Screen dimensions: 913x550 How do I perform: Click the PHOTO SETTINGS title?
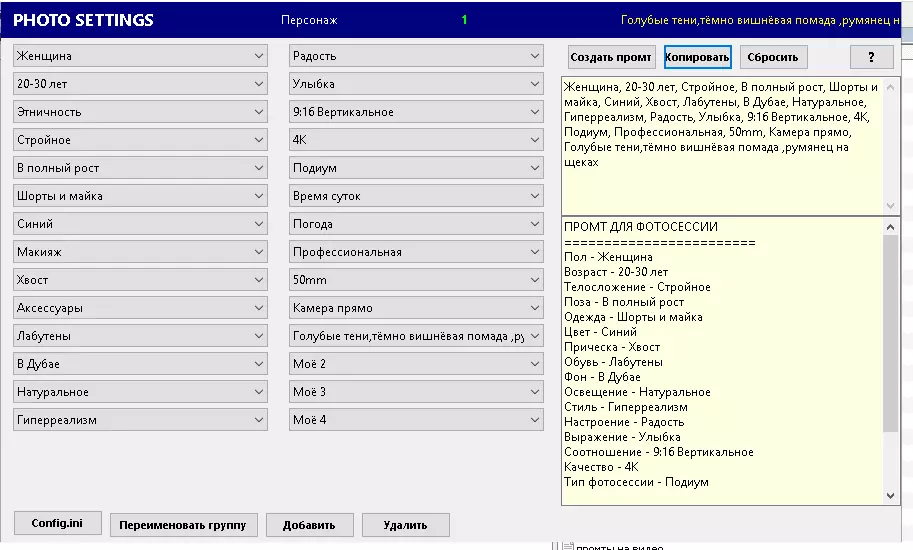coord(83,20)
